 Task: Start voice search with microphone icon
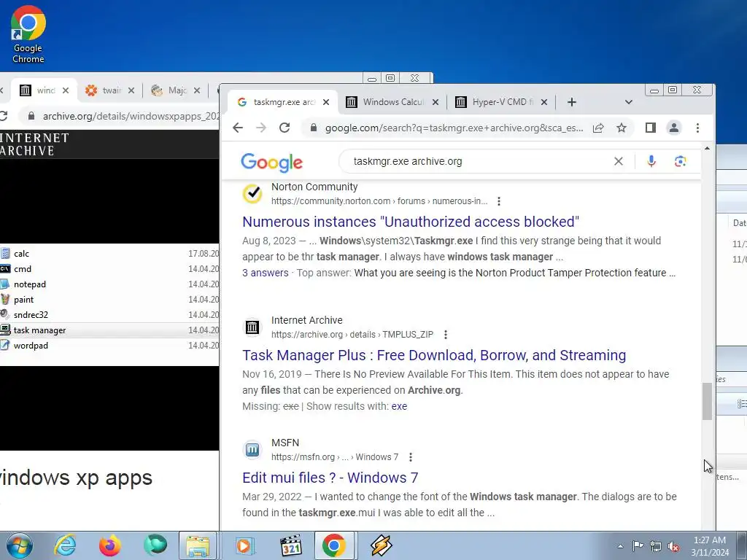pyautogui.click(x=651, y=161)
